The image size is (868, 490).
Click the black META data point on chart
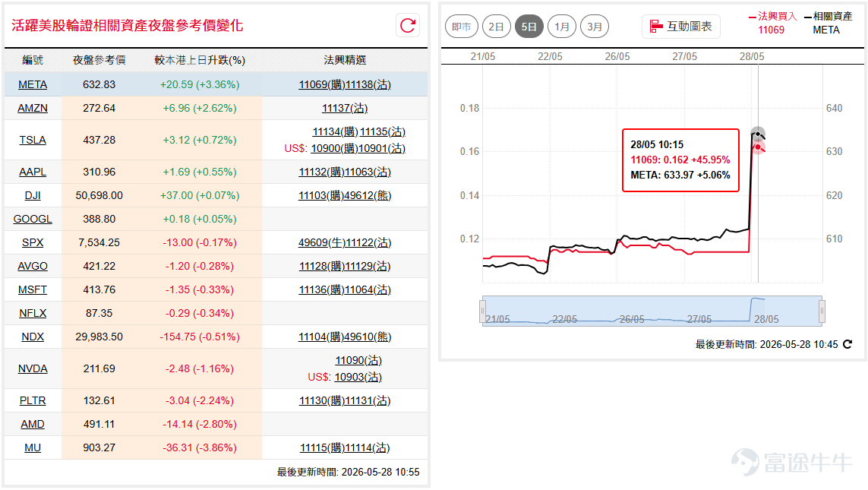click(x=758, y=134)
